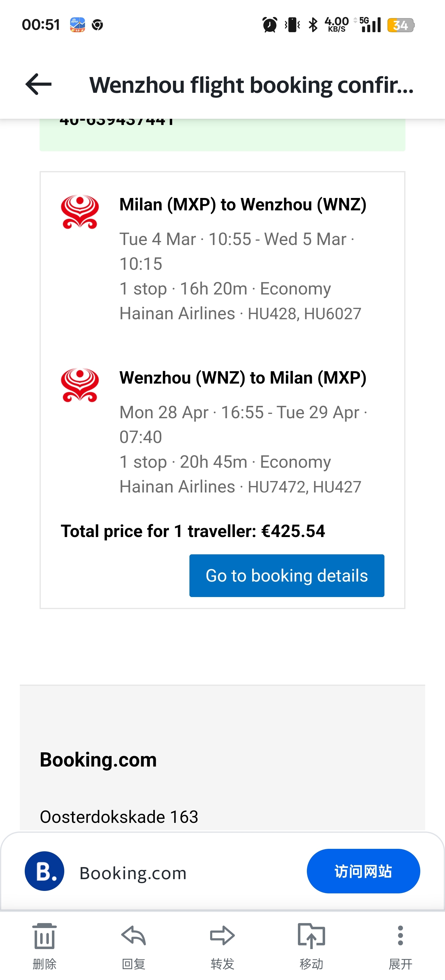Tap the battery indicator in status bar
The height and width of the screenshot is (980, 445).
click(x=400, y=25)
